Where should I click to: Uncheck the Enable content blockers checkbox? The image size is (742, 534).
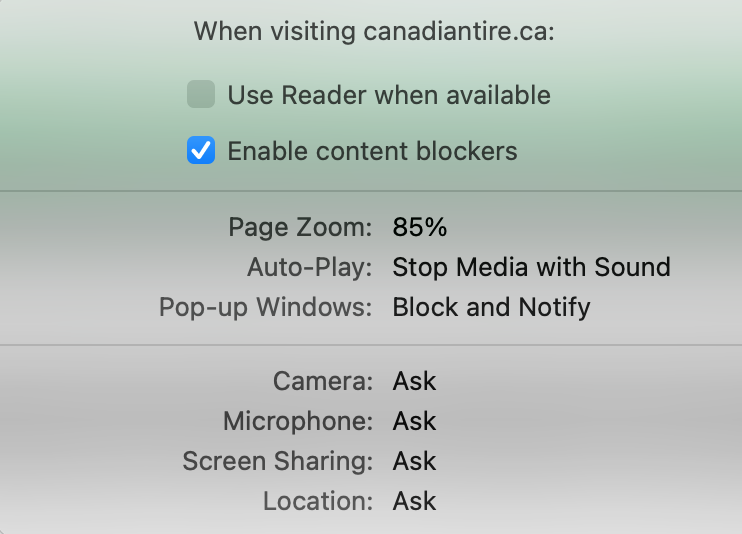pyautogui.click(x=201, y=152)
